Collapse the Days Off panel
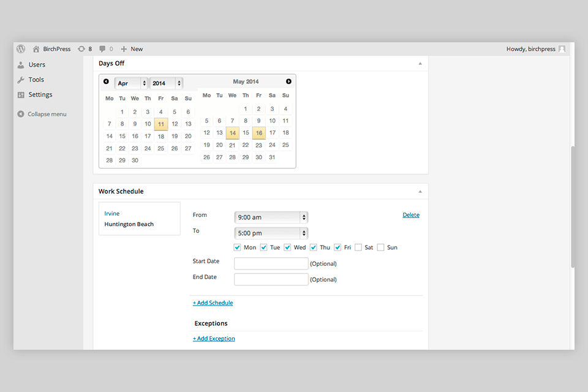588x392 pixels. pos(420,64)
